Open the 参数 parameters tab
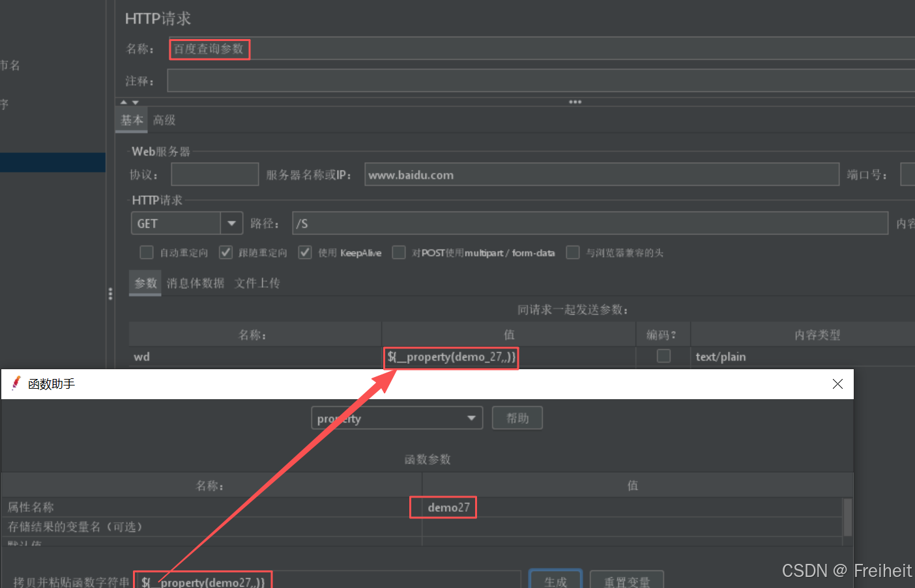Image resolution: width=915 pixels, height=588 pixels. pyautogui.click(x=145, y=283)
